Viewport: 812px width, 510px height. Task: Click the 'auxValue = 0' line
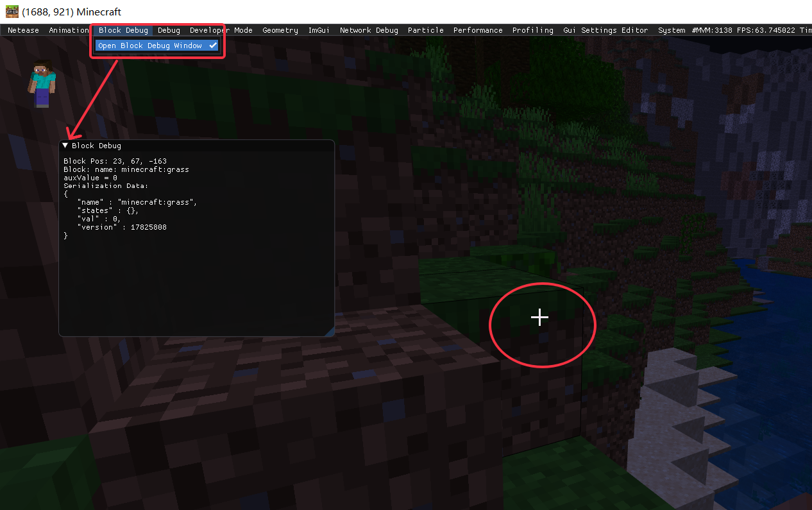point(90,178)
